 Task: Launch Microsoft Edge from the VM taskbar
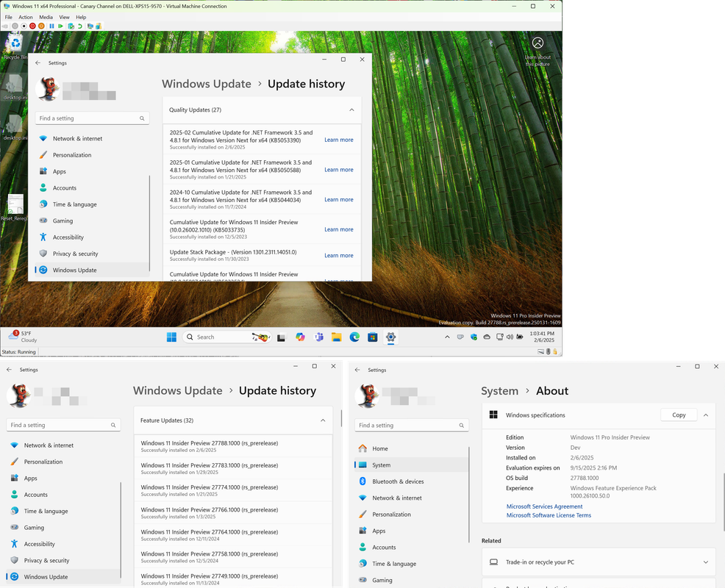tap(354, 337)
